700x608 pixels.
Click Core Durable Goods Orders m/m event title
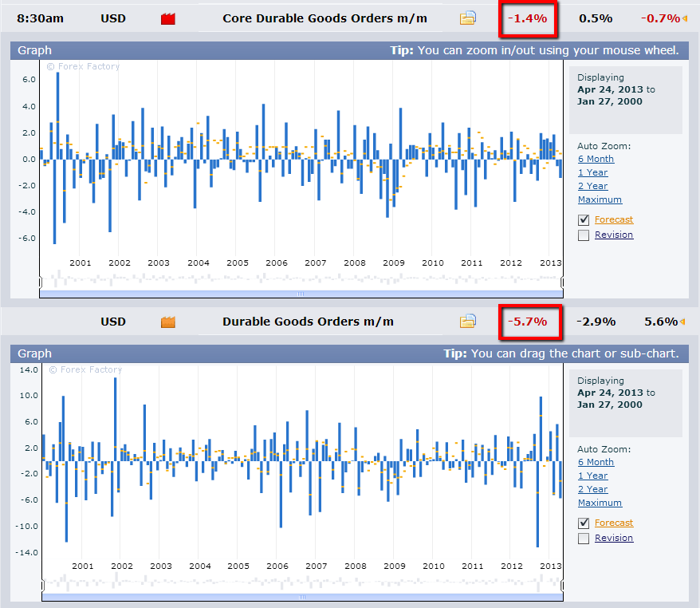coord(324,18)
